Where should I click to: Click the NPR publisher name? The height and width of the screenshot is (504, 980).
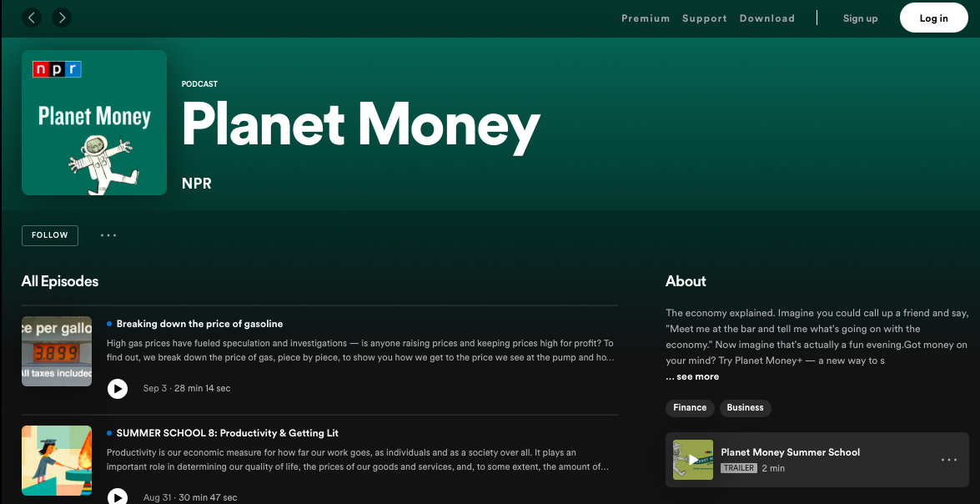[x=196, y=184]
